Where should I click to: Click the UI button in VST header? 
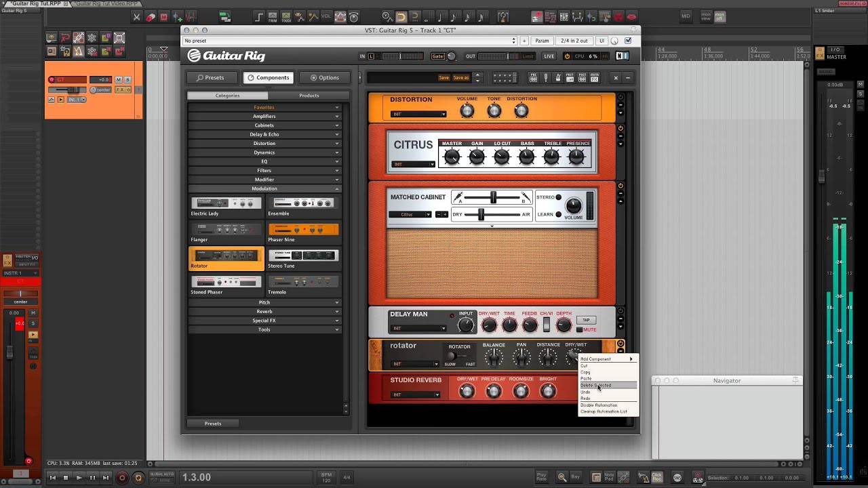tap(601, 41)
